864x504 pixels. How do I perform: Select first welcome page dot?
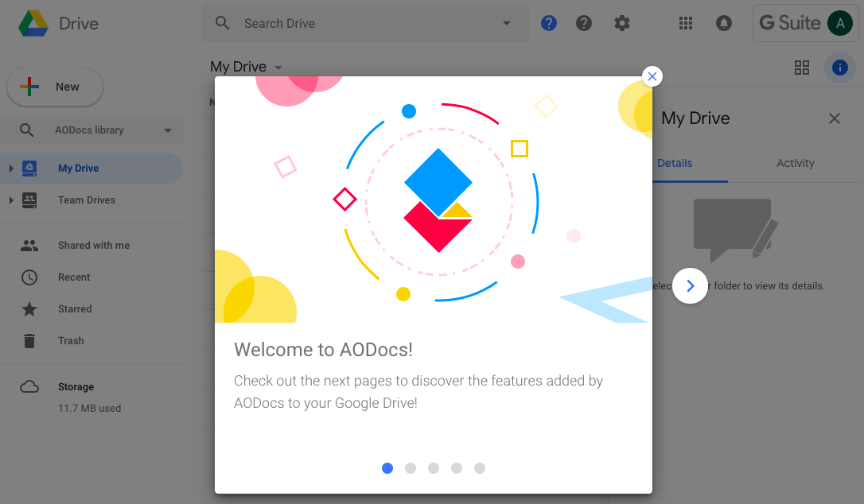pyautogui.click(x=387, y=468)
